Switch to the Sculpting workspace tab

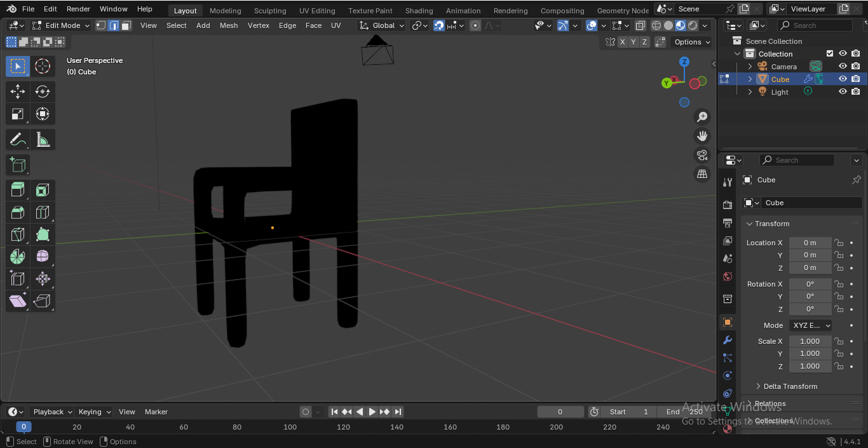click(x=270, y=11)
